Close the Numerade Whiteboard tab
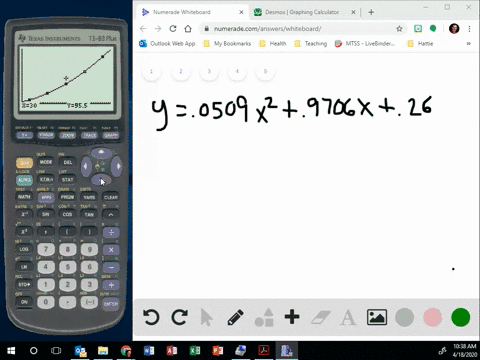 click(x=241, y=12)
